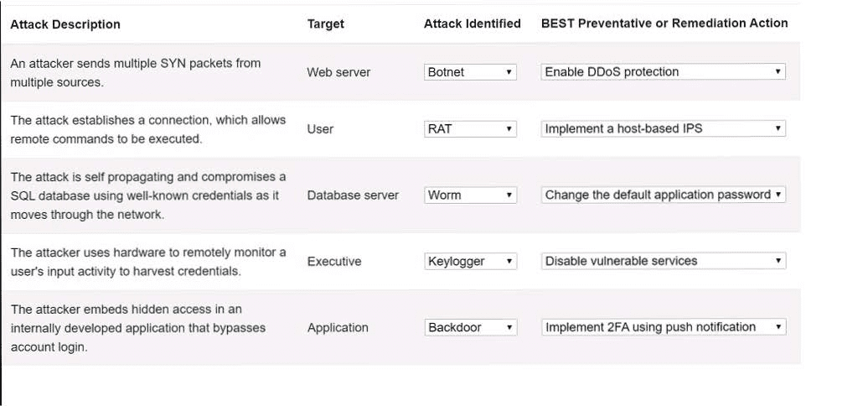Screen dimensions: 868x406
Task: Click the Attack Description column header
Action: tap(65, 24)
